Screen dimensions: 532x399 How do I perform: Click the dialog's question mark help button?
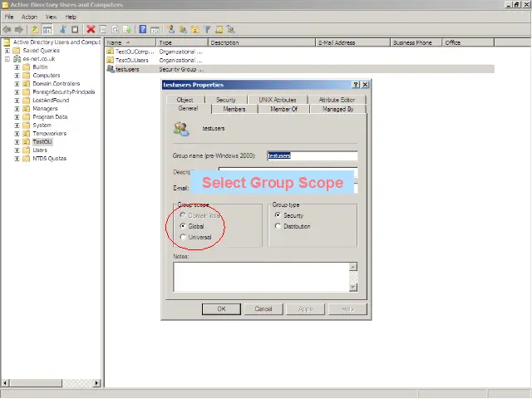pyautogui.click(x=356, y=85)
